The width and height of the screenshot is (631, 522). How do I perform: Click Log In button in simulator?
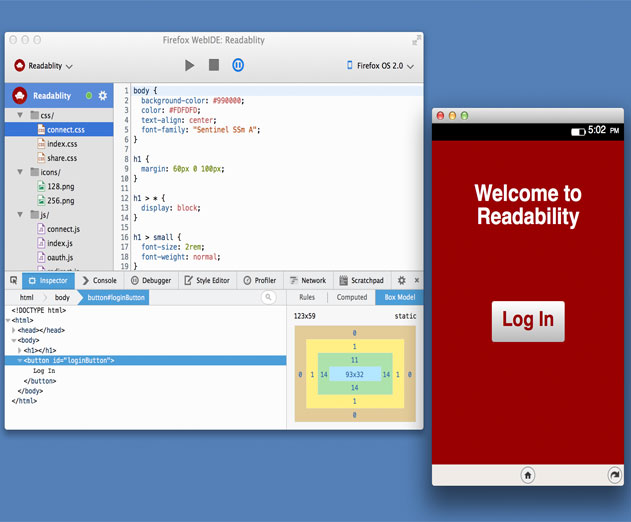pyautogui.click(x=528, y=321)
